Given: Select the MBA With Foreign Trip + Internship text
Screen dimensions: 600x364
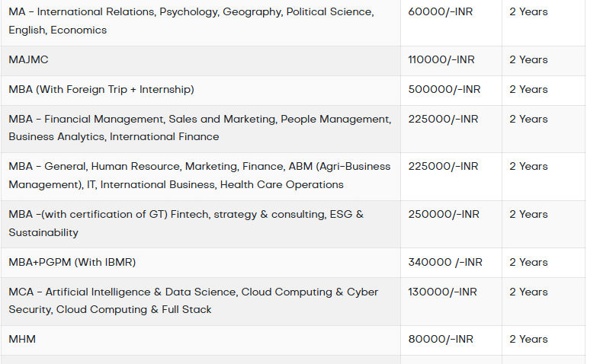Looking at the screenshot, I should [101, 89].
